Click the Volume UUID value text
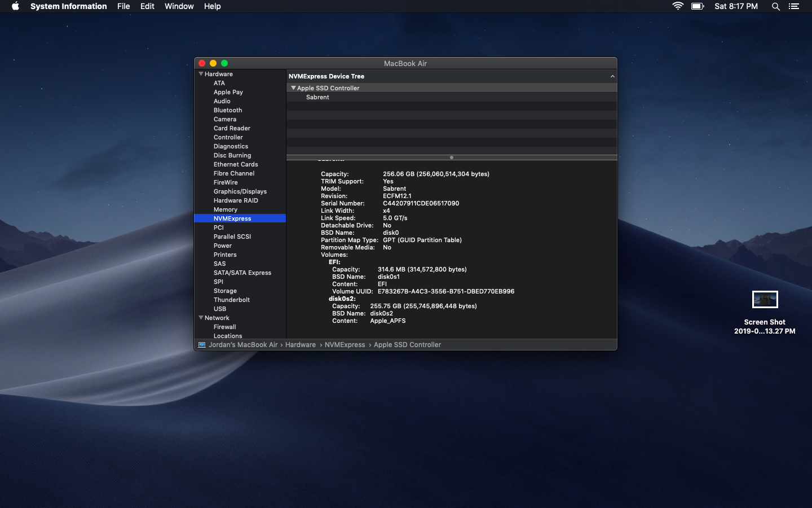The width and height of the screenshot is (812, 508). 446,291
